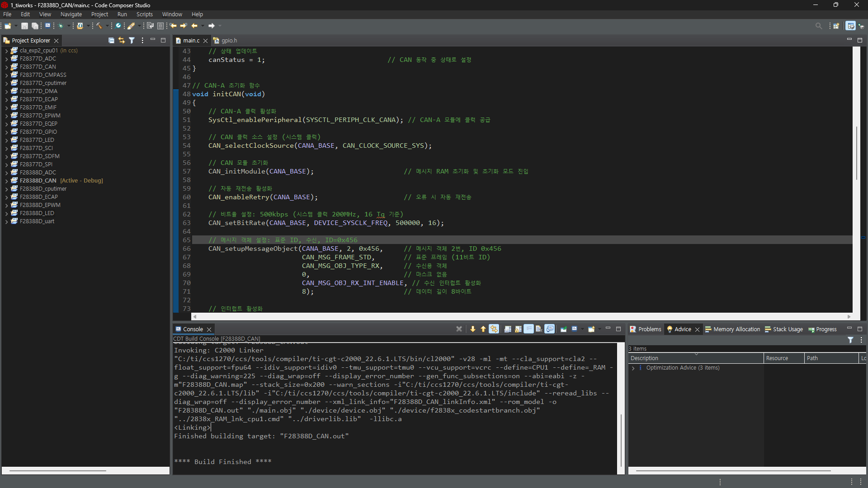The image size is (868, 488).
Task: Click the Description column header
Action: pos(644,358)
